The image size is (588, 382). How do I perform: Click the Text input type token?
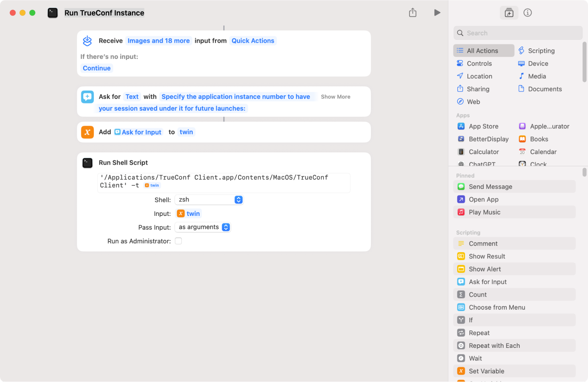(132, 97)
